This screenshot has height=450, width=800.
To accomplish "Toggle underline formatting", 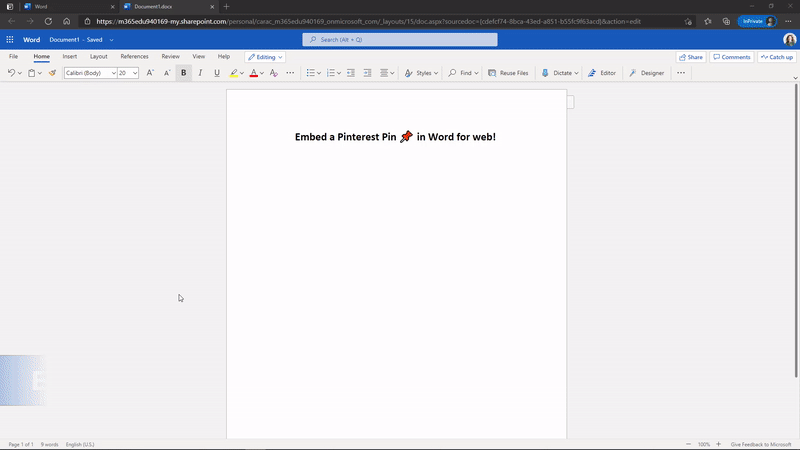I will point(217,73).
